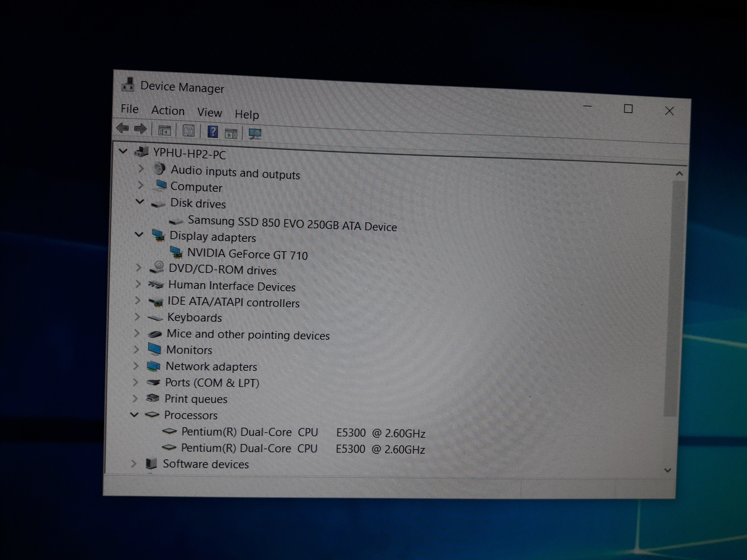Click the Software devices category icon

(x=151, y=463)
